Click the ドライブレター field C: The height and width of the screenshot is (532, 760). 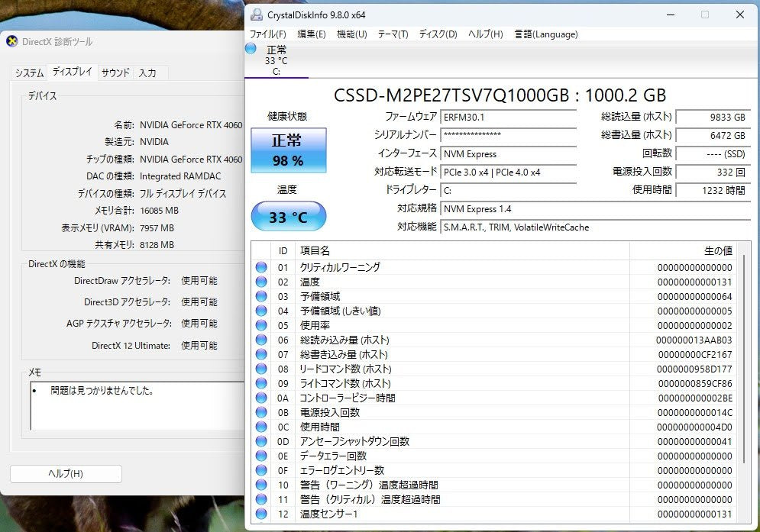coord(509,190)
